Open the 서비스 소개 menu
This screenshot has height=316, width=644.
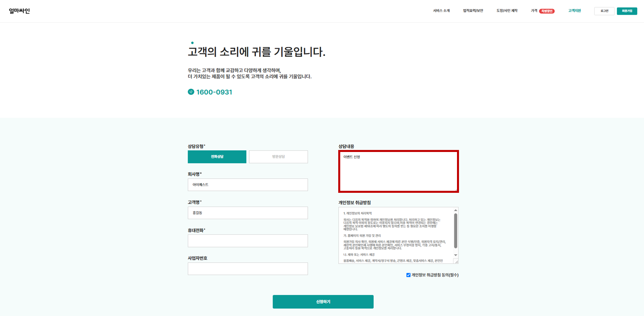441,10
